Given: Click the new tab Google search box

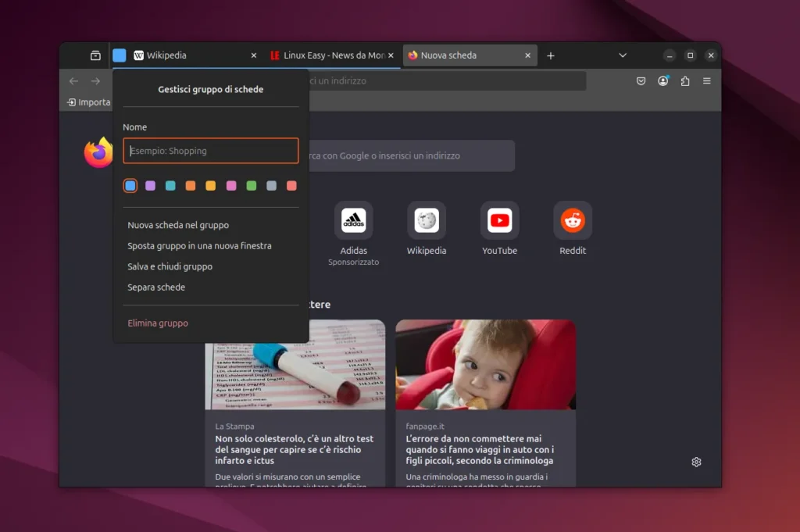Looking at the screenshot, I should pos(412,155).
